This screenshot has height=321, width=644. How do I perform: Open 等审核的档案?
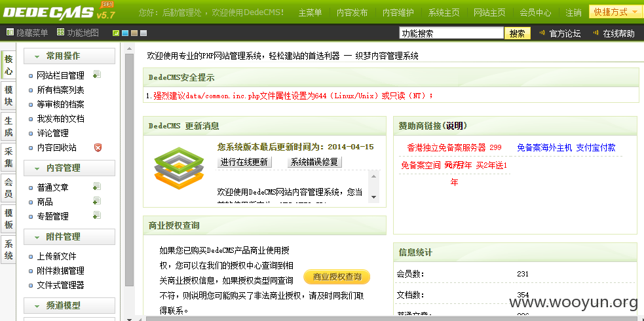[x=61, y=104]
